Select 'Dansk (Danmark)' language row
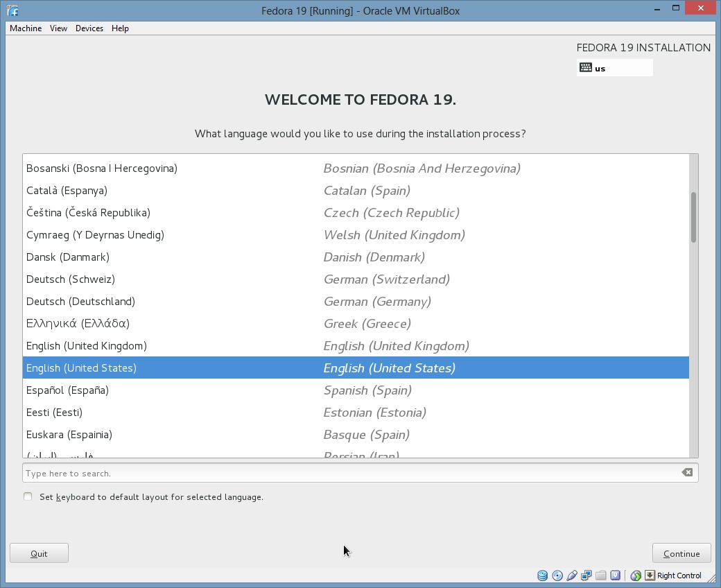 tap(356, 257)
